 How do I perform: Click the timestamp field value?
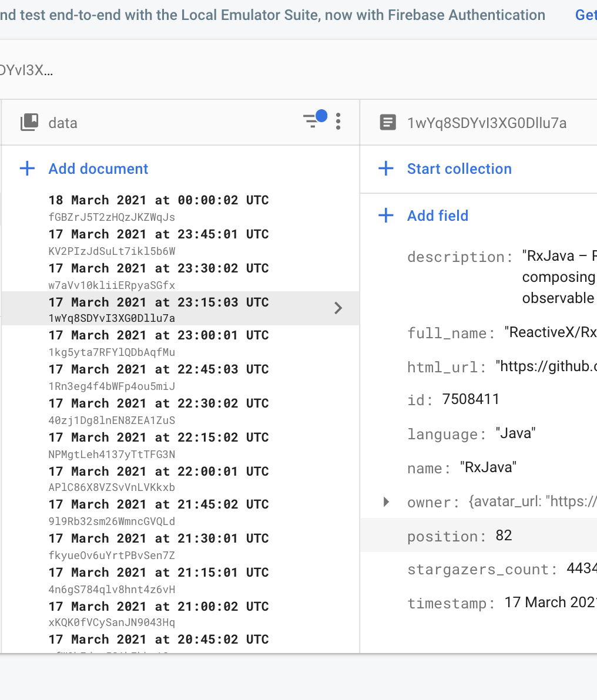pyautogui.click(x=551, y=603)
